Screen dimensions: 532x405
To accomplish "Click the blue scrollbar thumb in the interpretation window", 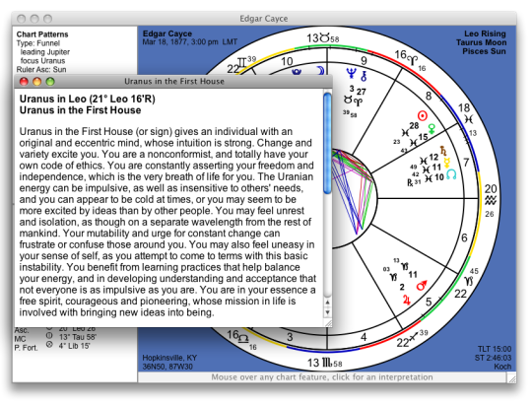I will tap(327, 144).
